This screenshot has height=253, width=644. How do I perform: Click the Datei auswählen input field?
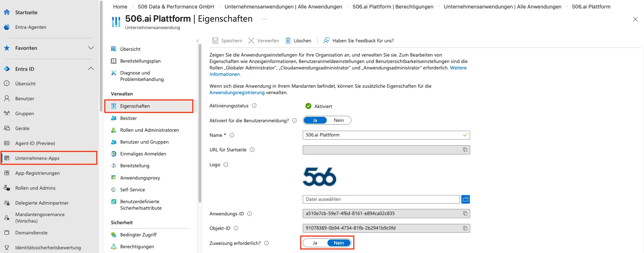click(381, 199)
